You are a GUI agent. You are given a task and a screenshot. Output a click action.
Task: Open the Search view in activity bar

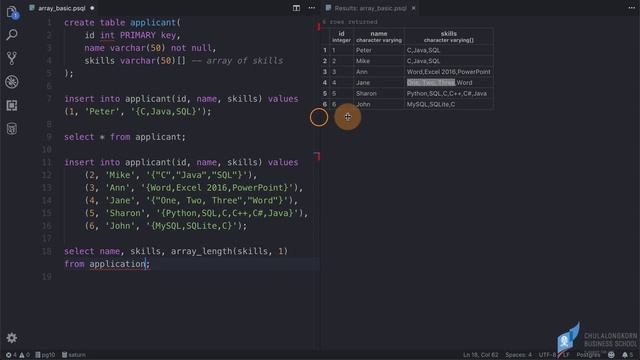pyautogui.click(x=12, y=35)
